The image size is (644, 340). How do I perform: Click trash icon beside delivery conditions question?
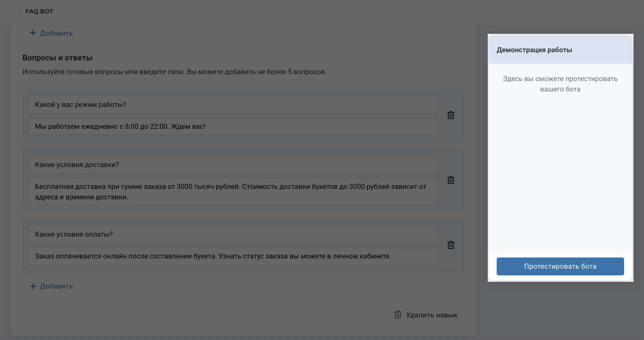(451, 180)
